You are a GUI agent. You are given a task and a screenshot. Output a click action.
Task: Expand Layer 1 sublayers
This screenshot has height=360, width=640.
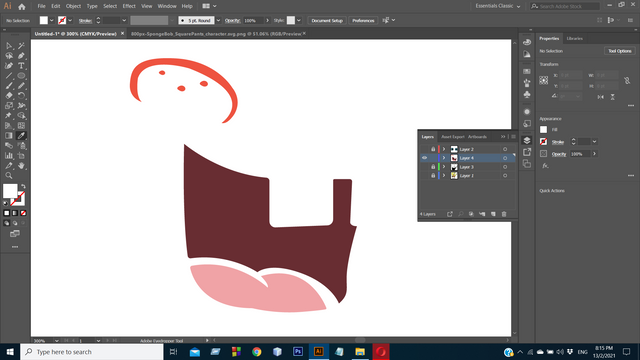(x=444, y=176)
